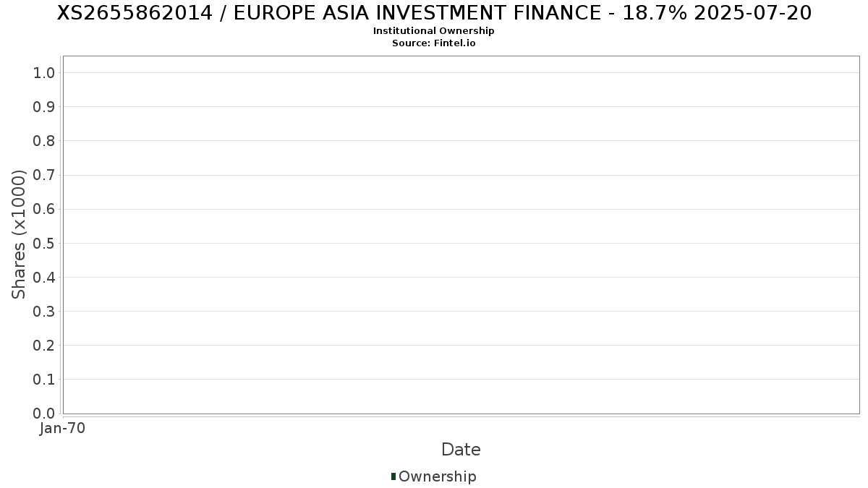Click the 0.2 y-axis tick label

coord(44,345)
